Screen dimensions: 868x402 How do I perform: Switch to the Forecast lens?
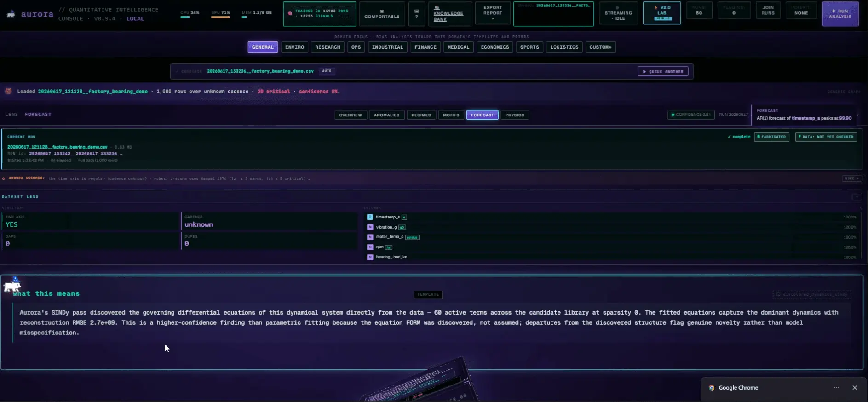coord(482,115)
